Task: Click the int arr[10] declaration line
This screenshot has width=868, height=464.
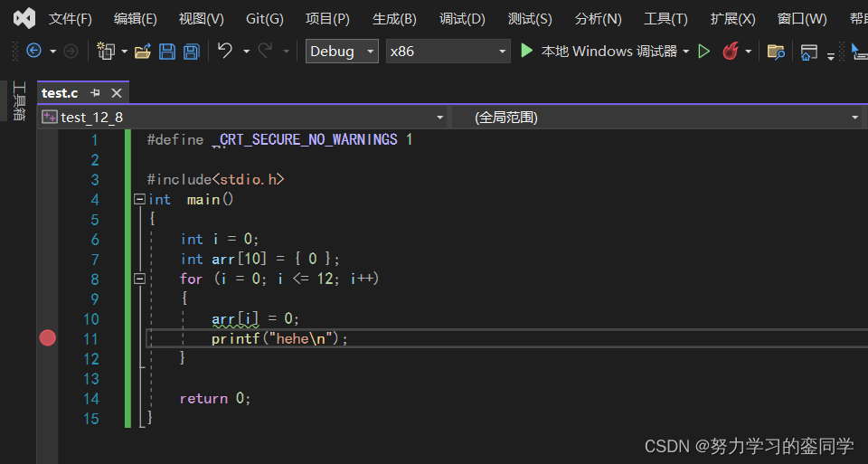Action: pos(259,259)
